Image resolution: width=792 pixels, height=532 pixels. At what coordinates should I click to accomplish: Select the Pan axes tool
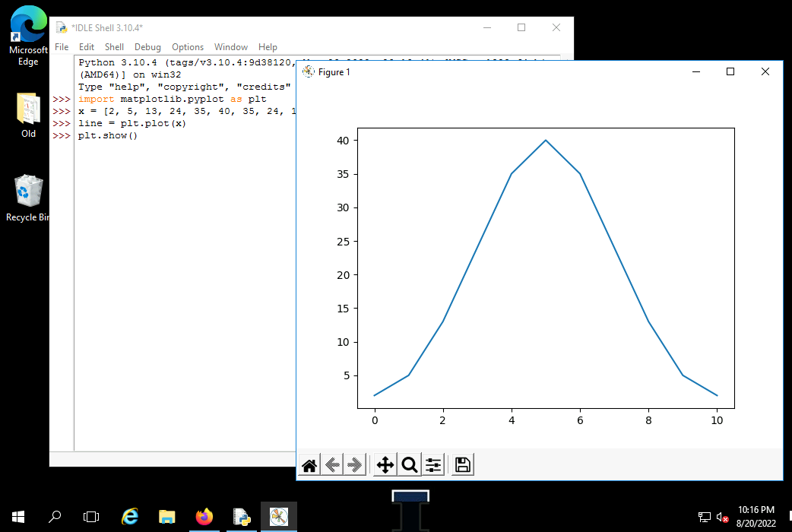pyautogui.click(x=385, y=465)
